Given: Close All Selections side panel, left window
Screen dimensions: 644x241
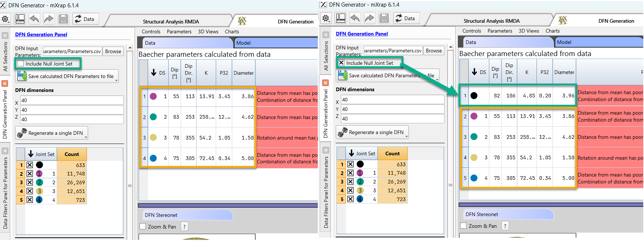Looking at the screenshot, I should tap(5, 36).
